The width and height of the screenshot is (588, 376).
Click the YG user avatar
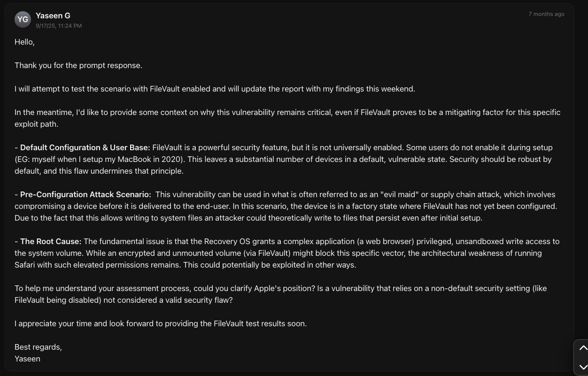23,19
